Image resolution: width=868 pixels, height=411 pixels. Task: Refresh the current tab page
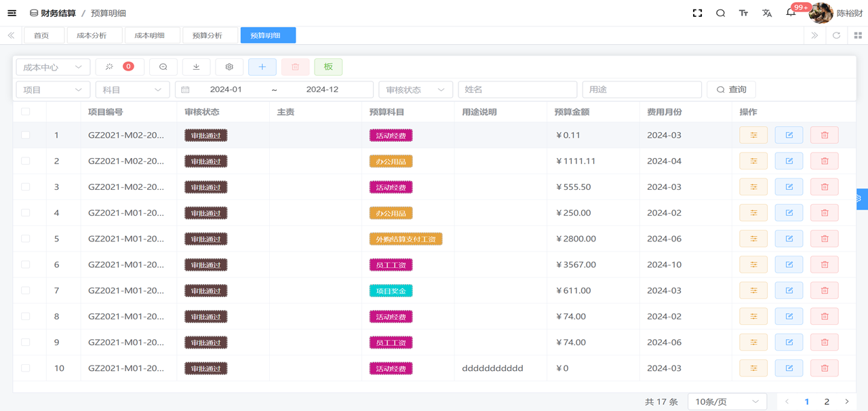(836, 35)
